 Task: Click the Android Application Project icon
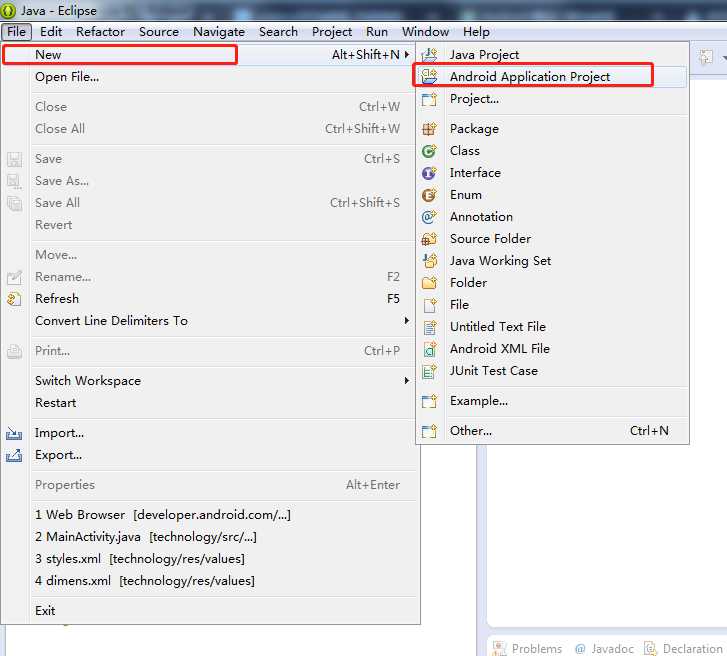coord(429,76)
